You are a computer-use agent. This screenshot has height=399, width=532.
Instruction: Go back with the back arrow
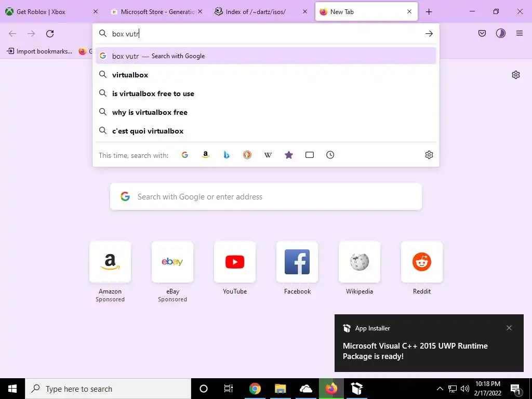point(12,33)
